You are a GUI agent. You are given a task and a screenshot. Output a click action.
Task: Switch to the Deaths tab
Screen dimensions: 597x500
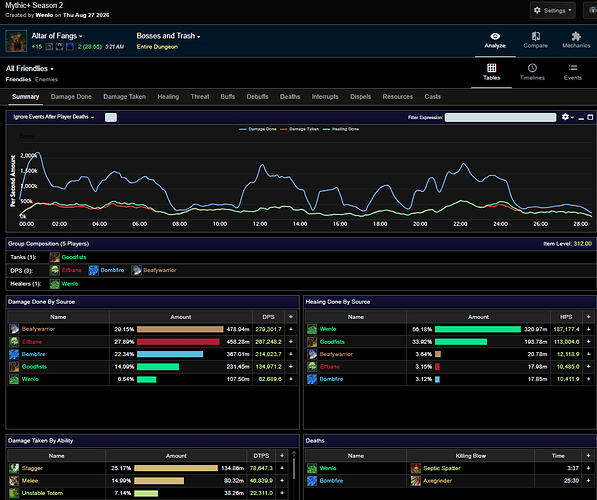pyautogui.click(x=290, y=97)
